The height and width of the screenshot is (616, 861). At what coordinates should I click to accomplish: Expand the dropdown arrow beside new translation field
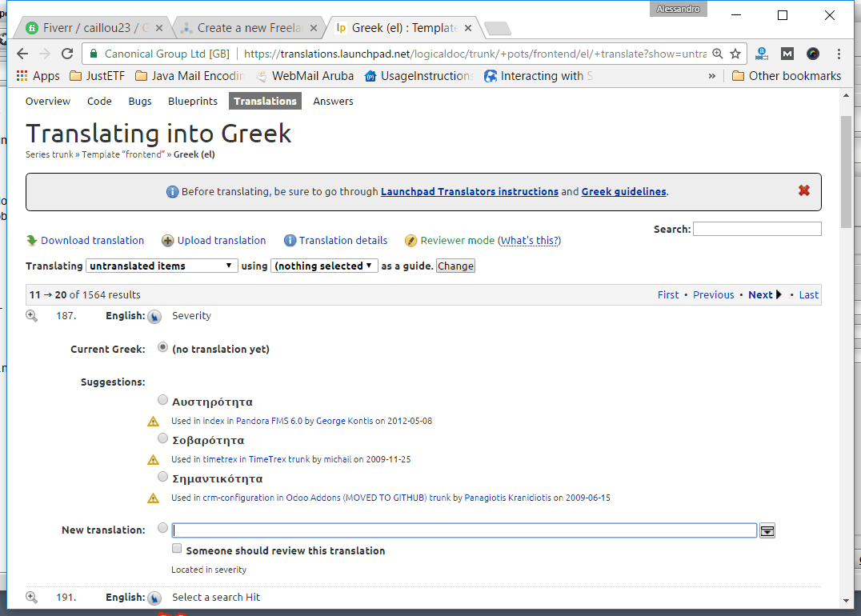point(767,530)
